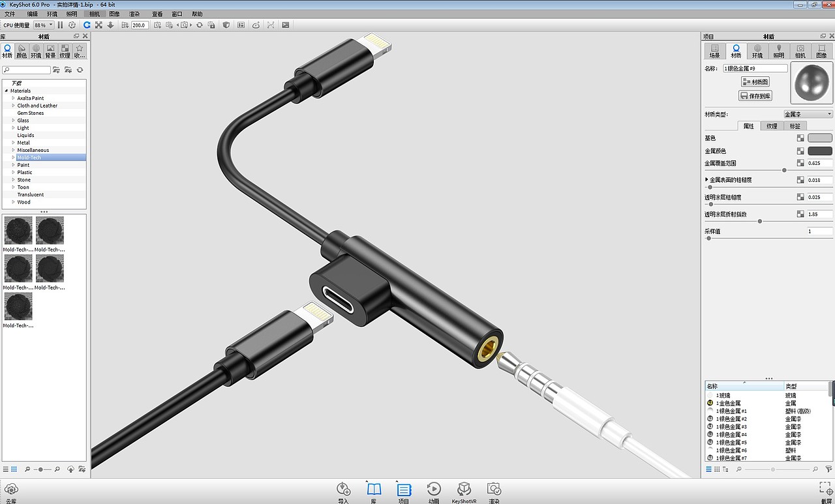The width and height of the screenshot is (835, 504).
Task: Toggle texture checker for metal coverage (金属覆盖范围)
Action: click(800, 163)
